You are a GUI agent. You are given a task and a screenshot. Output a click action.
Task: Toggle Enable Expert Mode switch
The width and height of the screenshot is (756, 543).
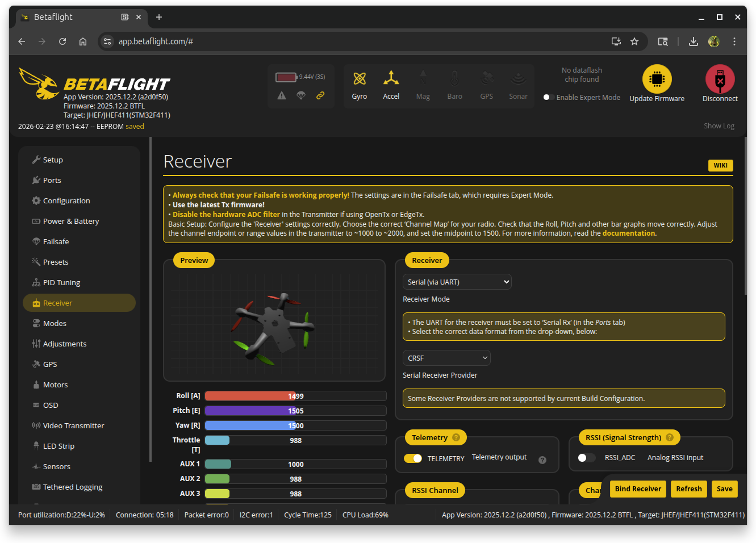point(548,97)
